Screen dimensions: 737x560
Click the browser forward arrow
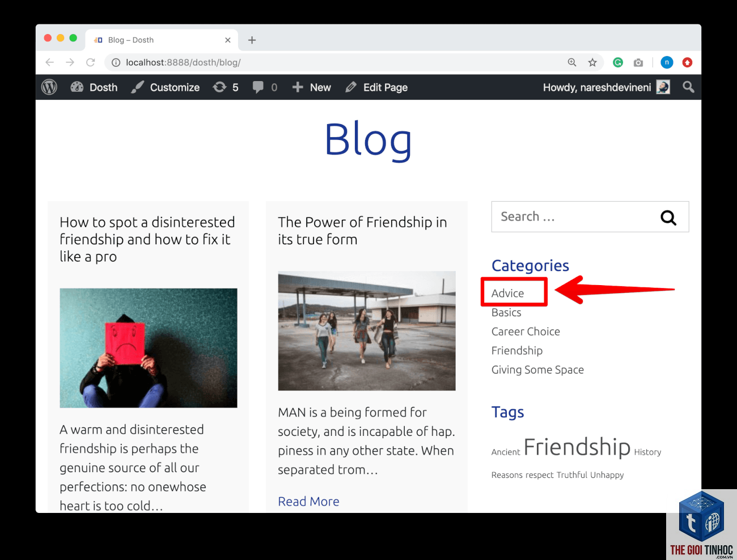click(x=70, y=62)
